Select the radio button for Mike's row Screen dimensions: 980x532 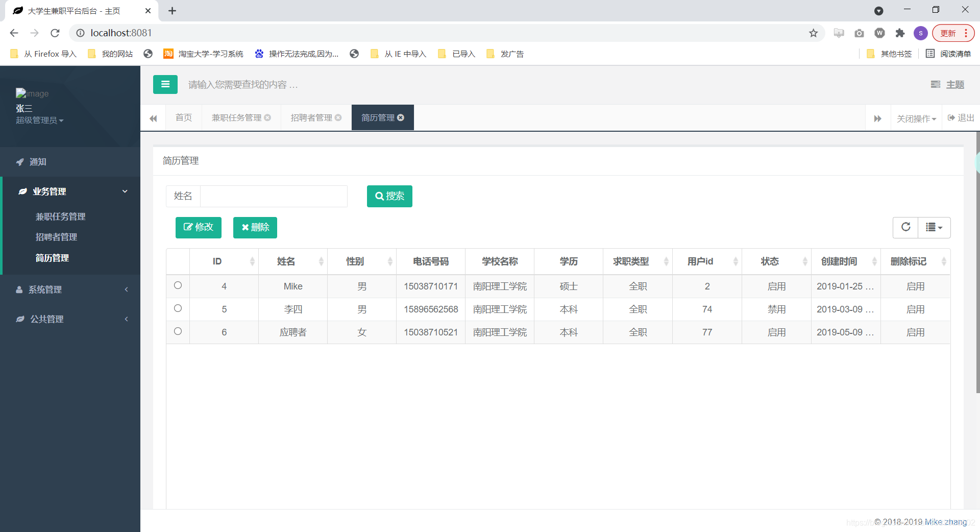coord(178,285)
